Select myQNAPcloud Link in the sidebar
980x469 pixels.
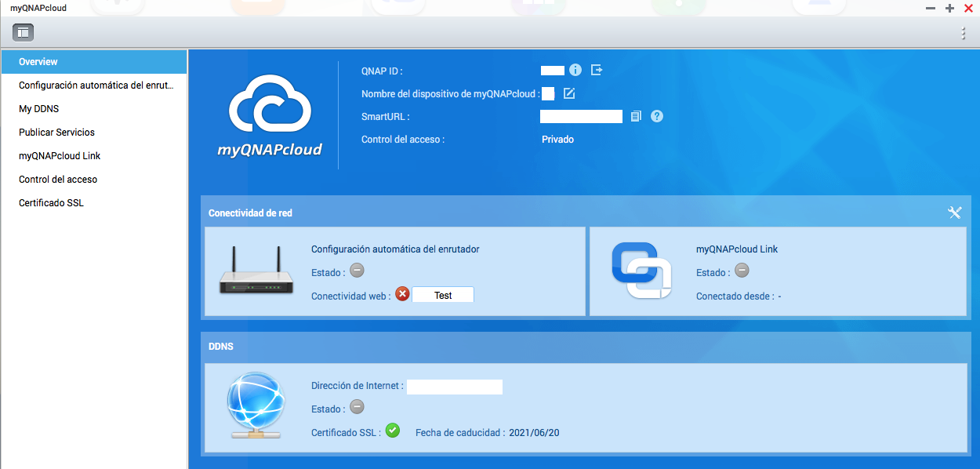(x=60, y=156)
